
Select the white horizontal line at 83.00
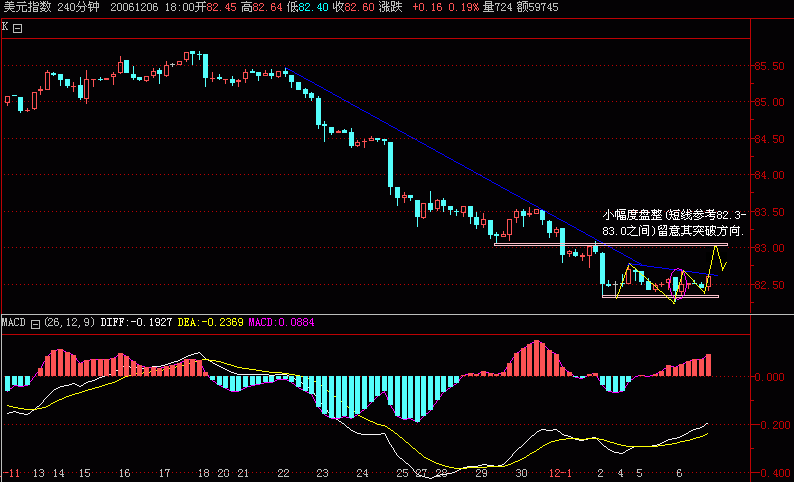tap(611, 245)
